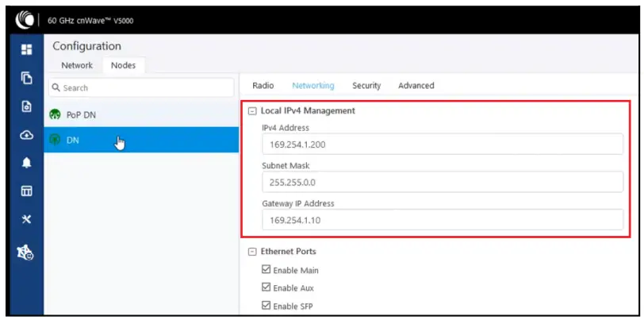Screen dimensions: 644x320
Task: Click the document file icon in sidebar
Action: tap(26, 106)
